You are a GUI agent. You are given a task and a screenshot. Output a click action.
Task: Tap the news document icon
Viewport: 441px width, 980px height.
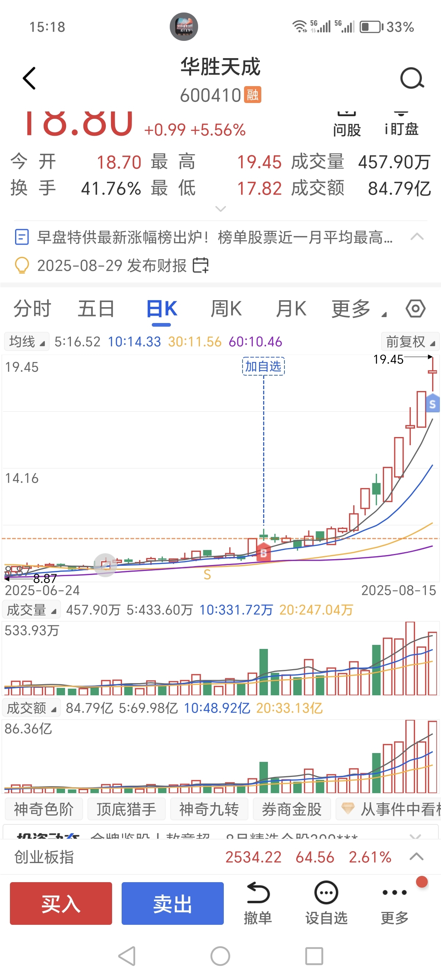click(x=22, y=237)
